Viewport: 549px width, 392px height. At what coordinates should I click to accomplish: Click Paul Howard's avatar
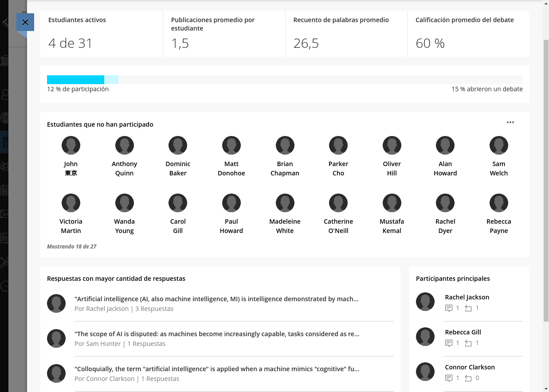(231, 203)
